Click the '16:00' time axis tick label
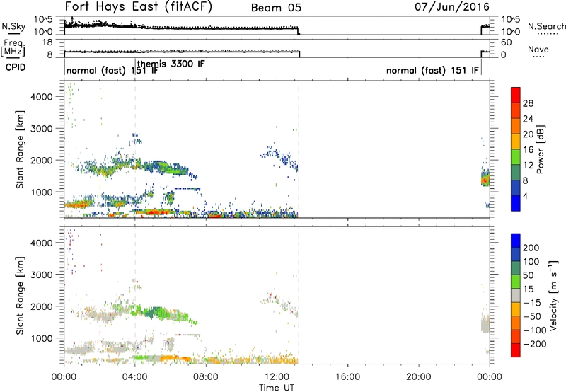Image resolution: width=566 pixels, height=392 pixels. (x=347, y=376)
